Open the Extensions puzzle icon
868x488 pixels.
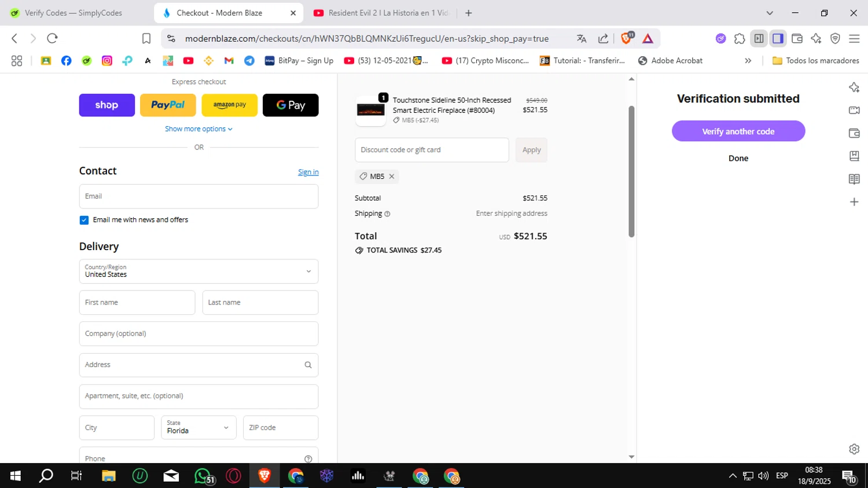point(740,39)
